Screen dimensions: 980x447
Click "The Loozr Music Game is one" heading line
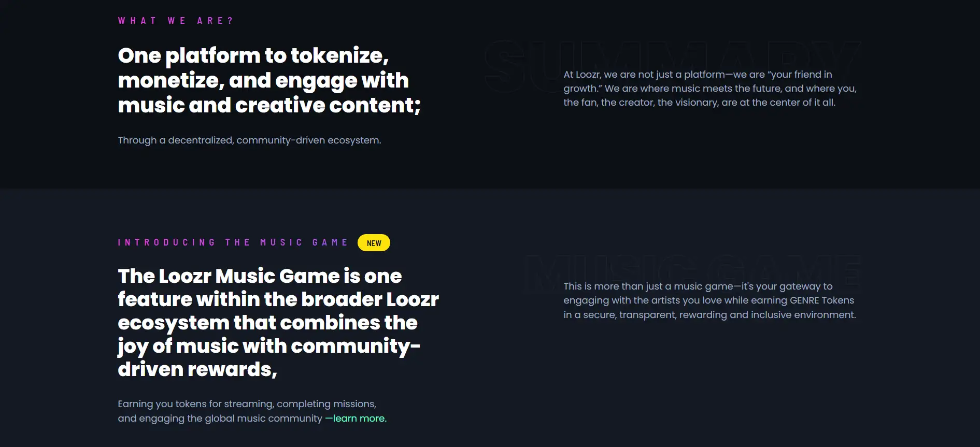260,276
